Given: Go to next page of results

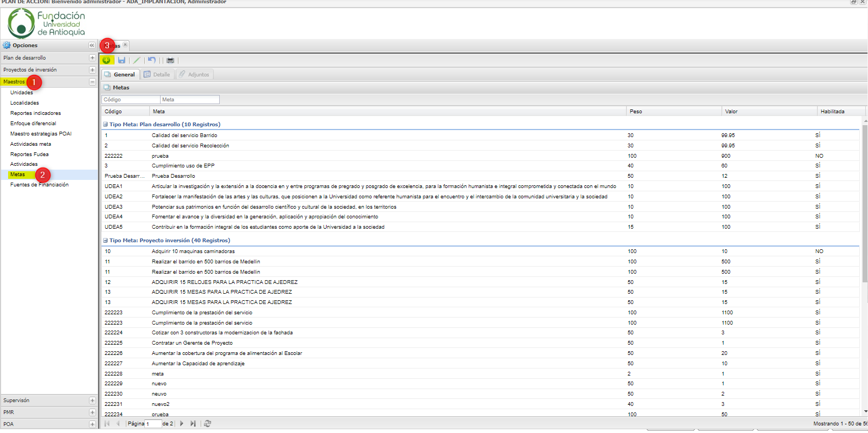Looking at the screenshot, I should (182, 424).
